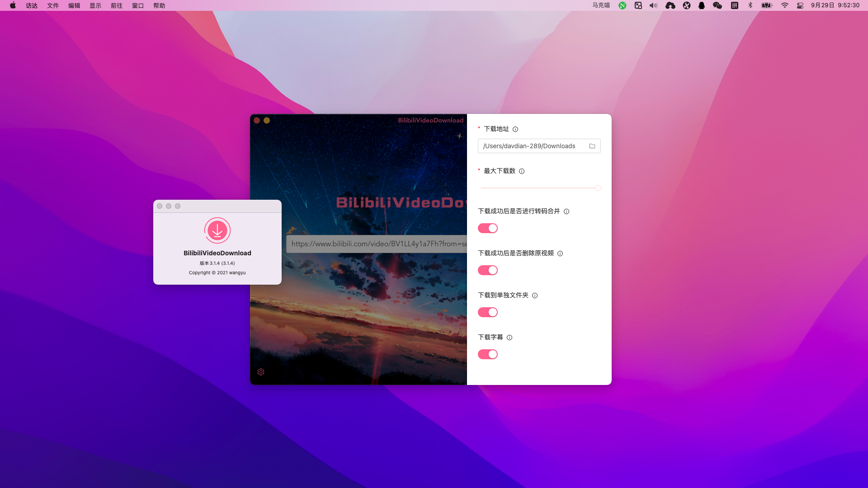Click info icon next to 下载地址
868x488 pixels.
click(515, 129)
